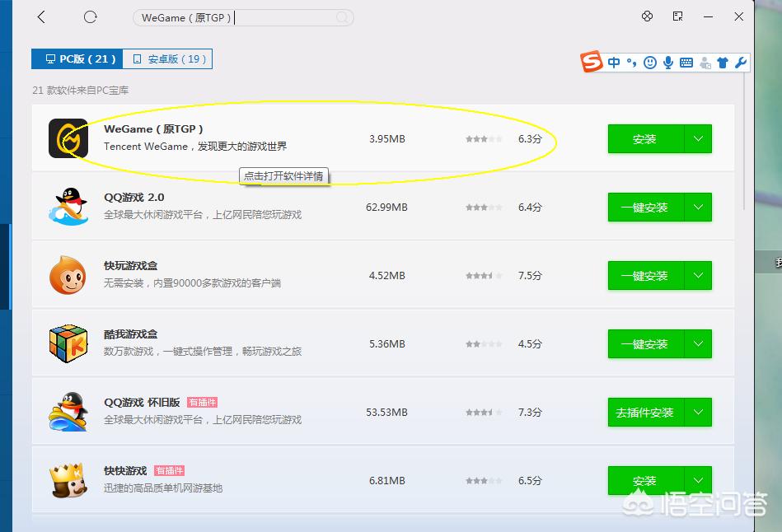Click 一键安装 for QQ游戏 2.0
782x532 pixels.
[x=646, y=207]
